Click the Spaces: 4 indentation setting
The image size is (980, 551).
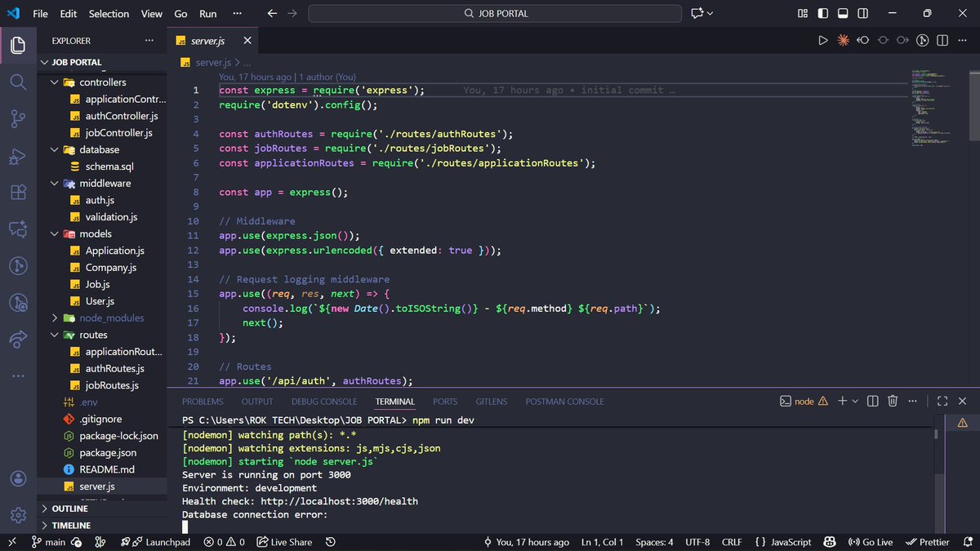coord(654,542)
